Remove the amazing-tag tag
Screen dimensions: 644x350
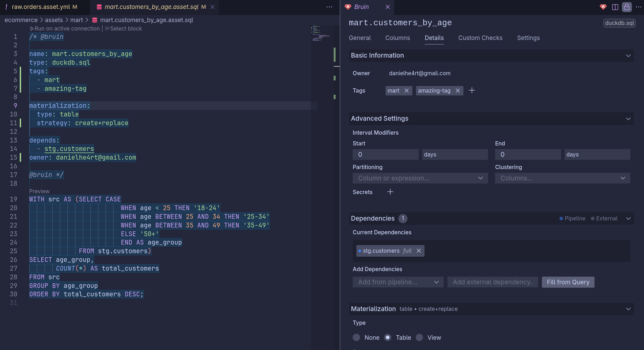click(458, 91)
